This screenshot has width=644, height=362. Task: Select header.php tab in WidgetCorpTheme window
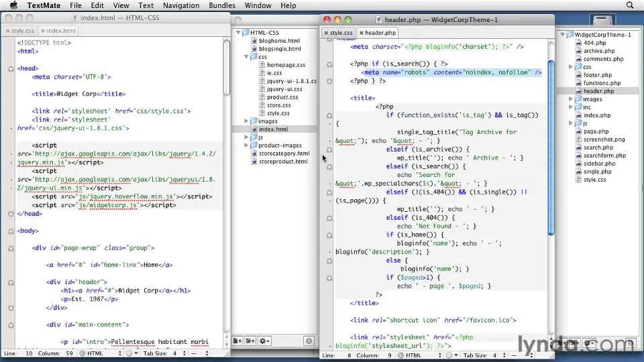point(378,33)
